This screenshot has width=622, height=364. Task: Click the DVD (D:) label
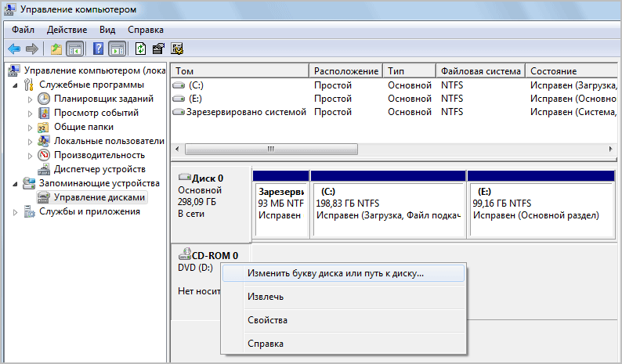195,268
